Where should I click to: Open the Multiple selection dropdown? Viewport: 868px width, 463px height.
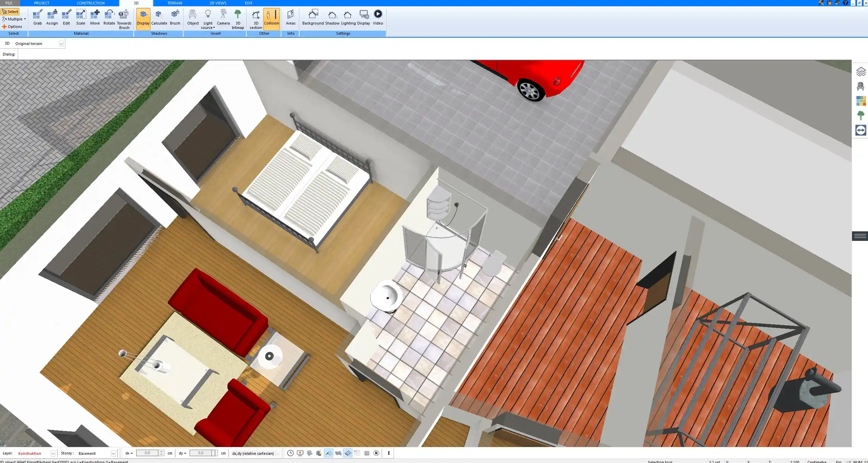click(x=14, y=19)
